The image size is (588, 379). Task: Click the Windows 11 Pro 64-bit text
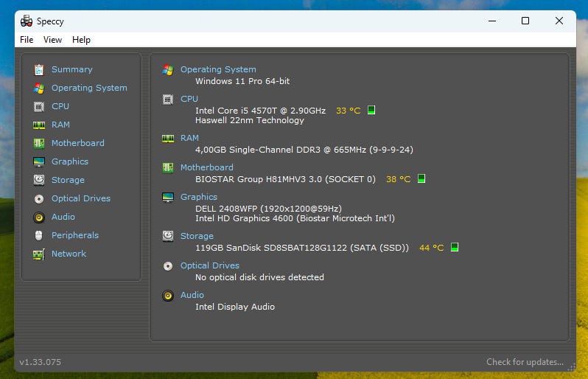[x=242, y=81]
